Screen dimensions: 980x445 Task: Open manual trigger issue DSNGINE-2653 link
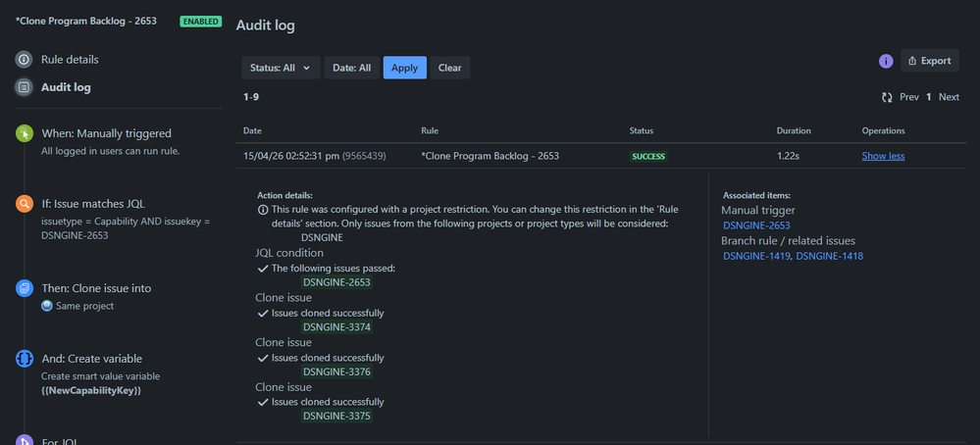click(757, 226)
